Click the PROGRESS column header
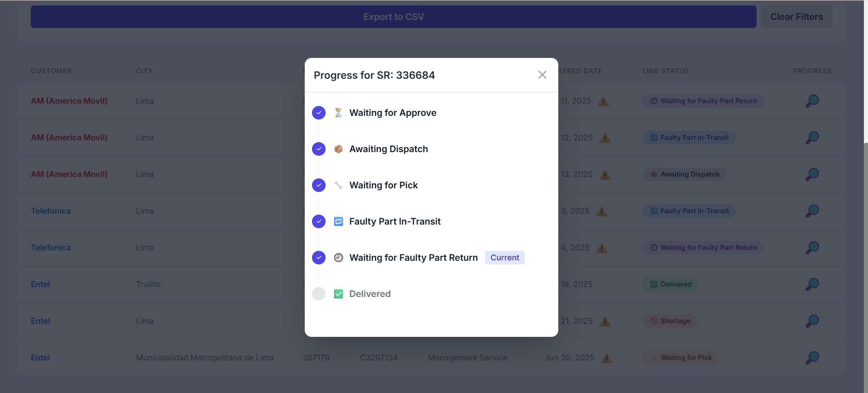 (x=812, y=71)
